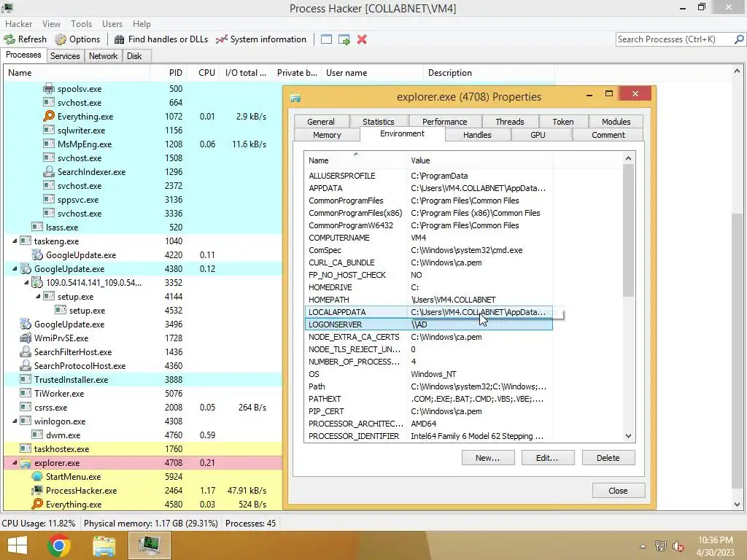Click GoogleUpdate.exe icon with PID 4220

coord(37,254)
